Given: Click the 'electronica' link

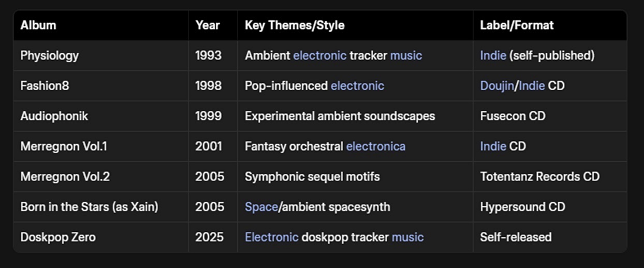Looking at the screenshot, I should pos(376,146).
